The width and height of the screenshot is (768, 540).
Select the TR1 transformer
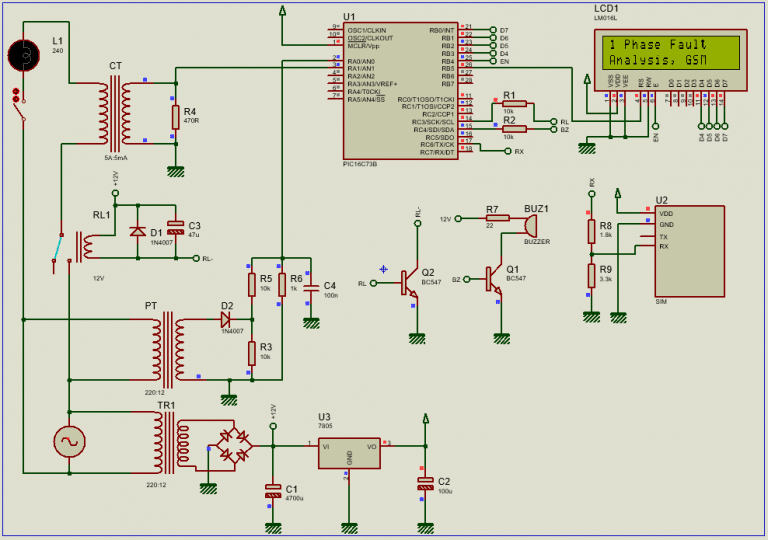point(169,442)
